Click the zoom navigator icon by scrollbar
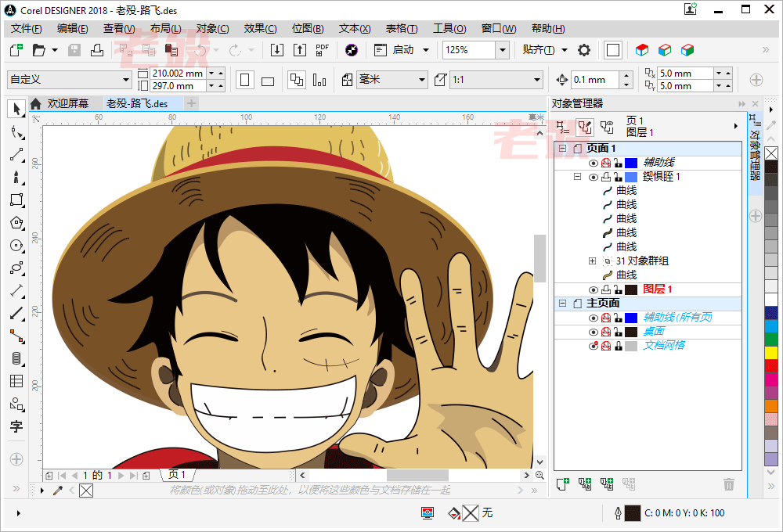Screen dimensions: 783x532 tap(539, 475)
